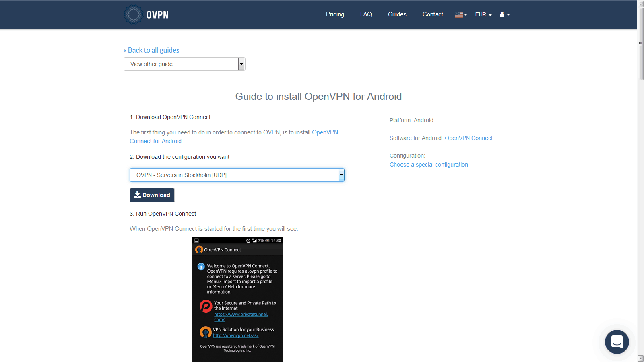
Task: Open the FAQ menu item
Action: 366,14
